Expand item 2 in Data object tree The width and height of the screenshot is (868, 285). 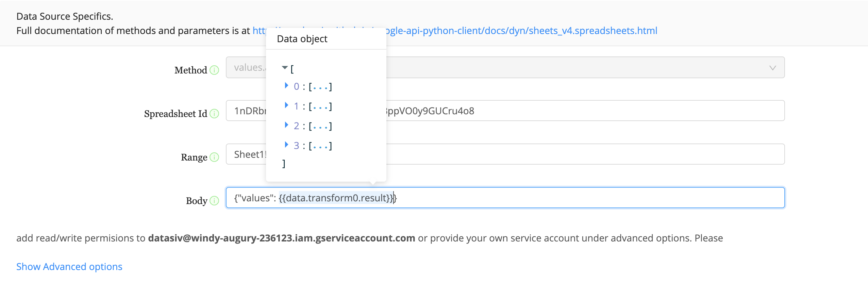coord(286,125)
